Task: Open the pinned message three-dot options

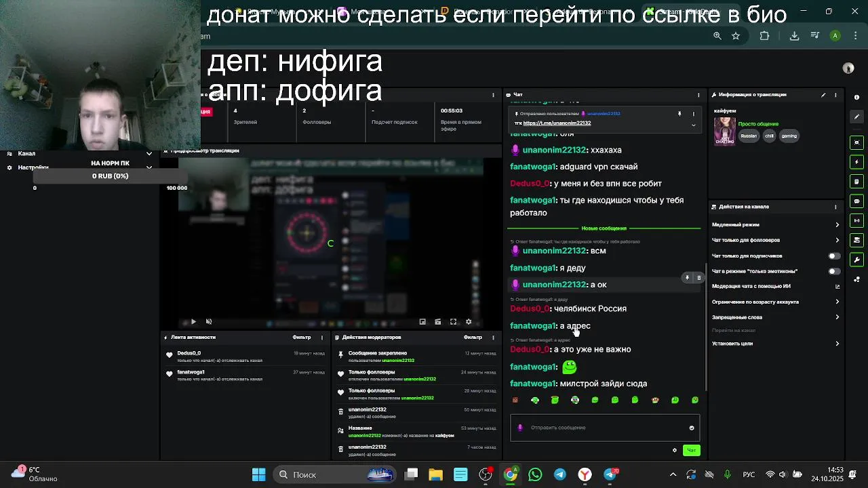Action: pyautogui.click(x=693, y=114)
